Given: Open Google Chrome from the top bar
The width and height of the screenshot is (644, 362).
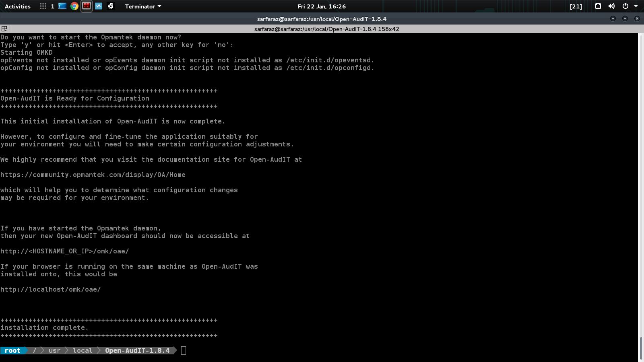Looking at the screenshot, I should pos(74,6).
